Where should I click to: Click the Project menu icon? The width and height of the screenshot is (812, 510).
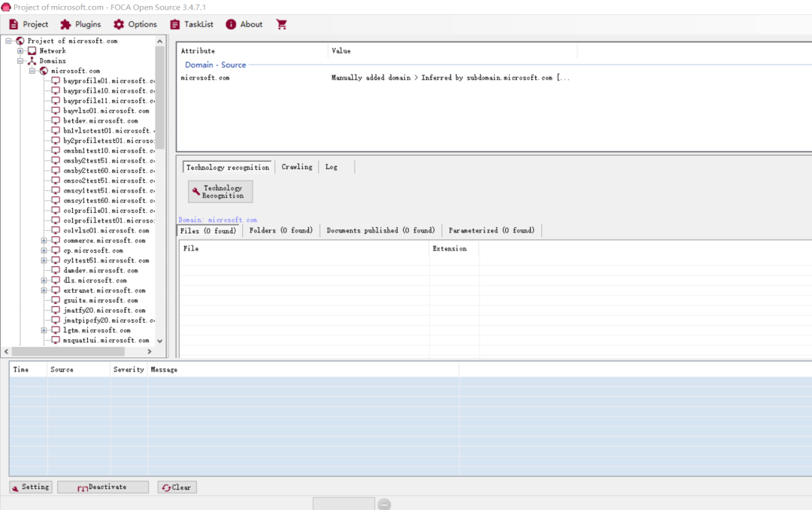tap(14, 24)
